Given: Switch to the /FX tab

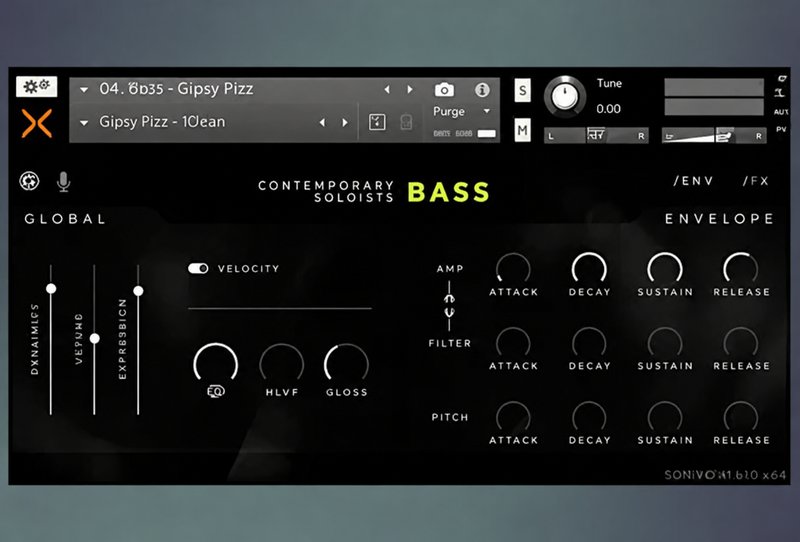Looking at the screenshot, I should [756, 181].
